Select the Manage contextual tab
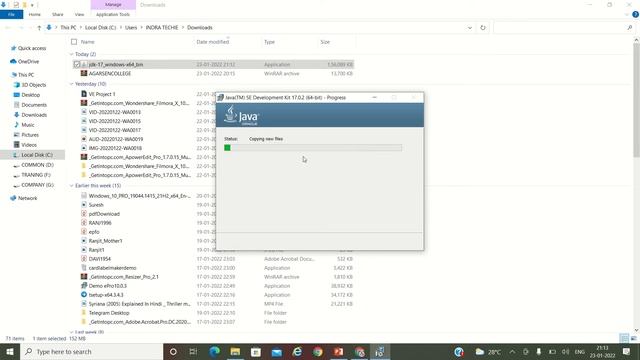The image size is (640, 360). (113, 5)
